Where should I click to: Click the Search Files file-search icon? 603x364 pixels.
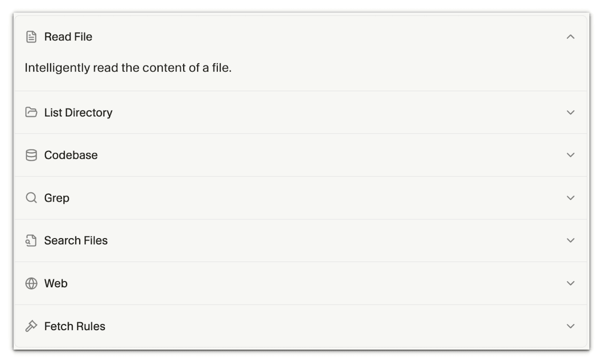31,240
